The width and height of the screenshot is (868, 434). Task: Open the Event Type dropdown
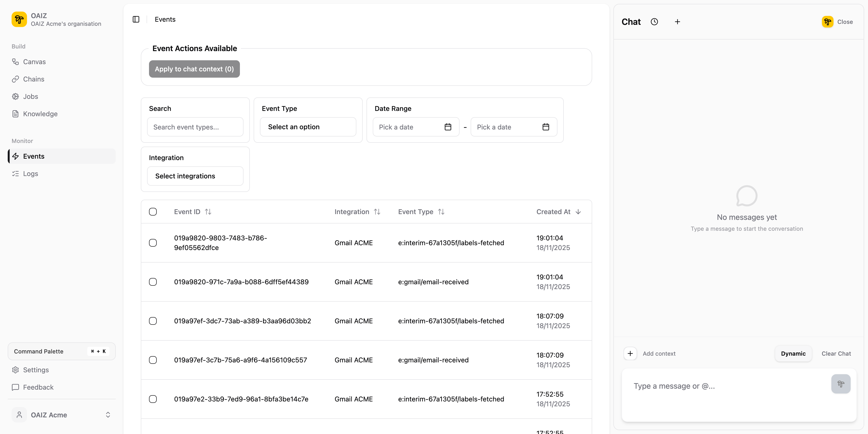click(x=308, y=127)
